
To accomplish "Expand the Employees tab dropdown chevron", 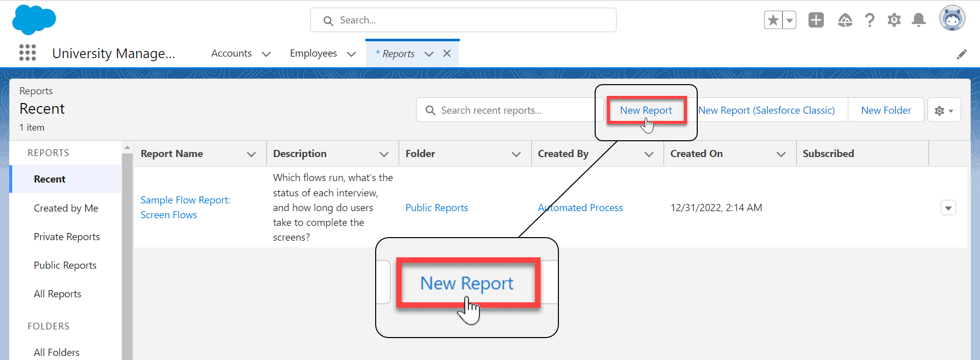I will 351,54.
